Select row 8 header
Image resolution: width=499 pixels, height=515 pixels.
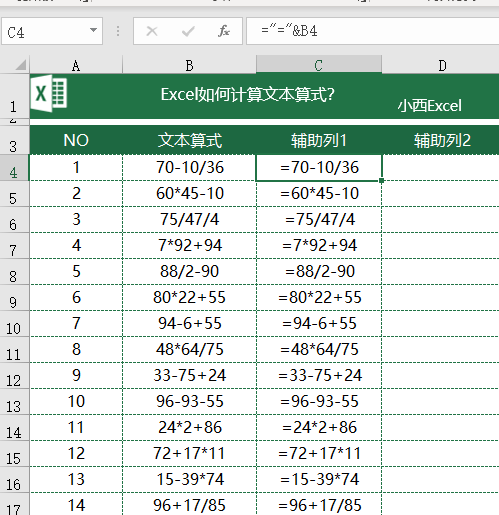pos(14,272)
